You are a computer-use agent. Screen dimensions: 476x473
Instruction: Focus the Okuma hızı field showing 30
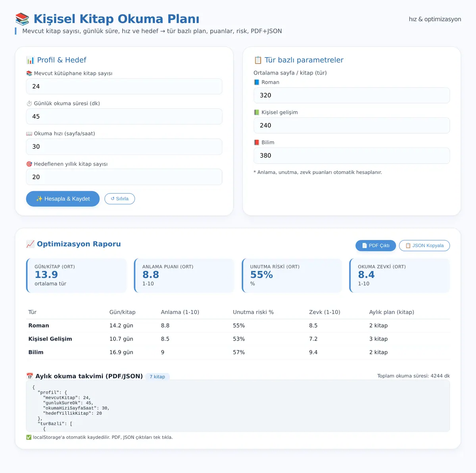coord(124,147)
